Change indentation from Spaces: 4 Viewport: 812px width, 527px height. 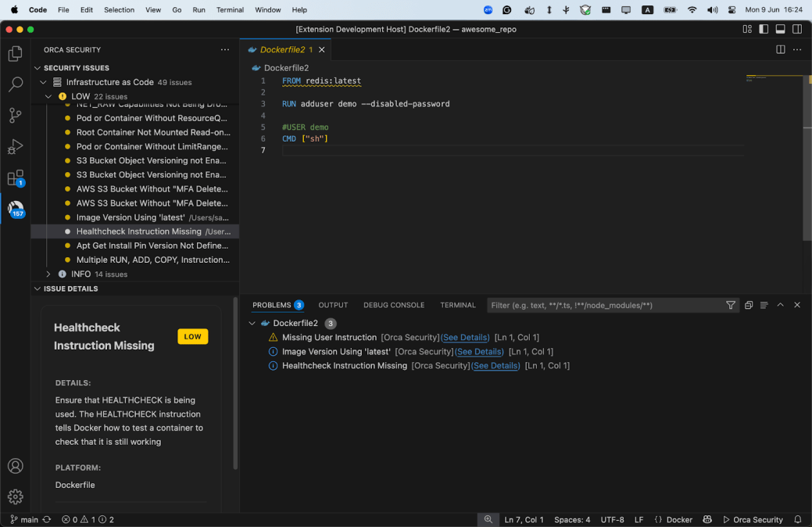tap(572, 520)
